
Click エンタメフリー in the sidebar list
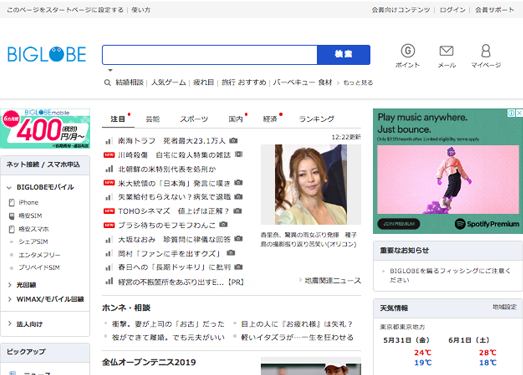[x=39, y=255]
